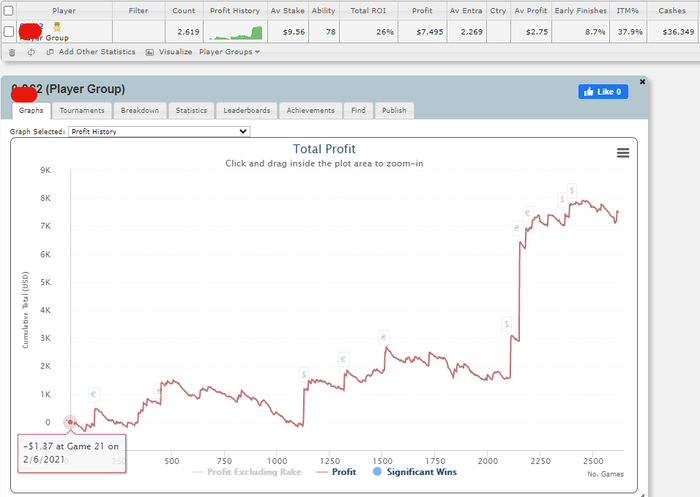This screenshot has width=700, height=497.
Task: Toggle Profit Excluding Rake legend series
Action: 246,472
